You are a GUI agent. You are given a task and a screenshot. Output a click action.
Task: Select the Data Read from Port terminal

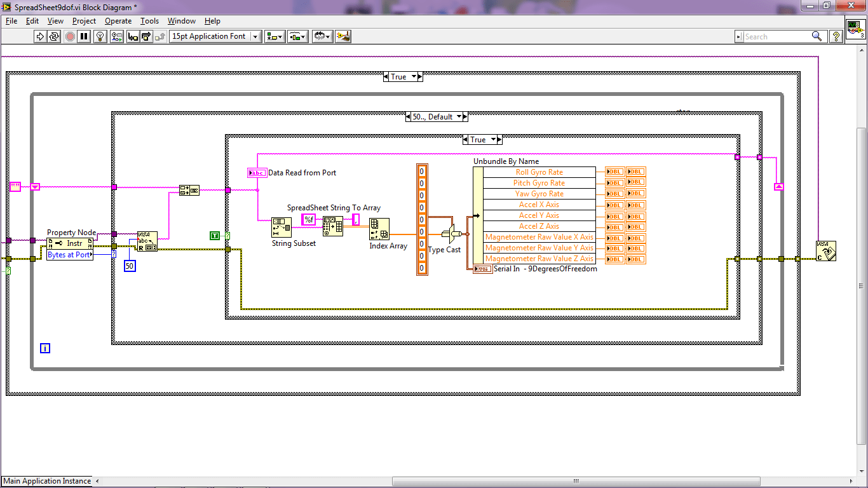point(257,173)
